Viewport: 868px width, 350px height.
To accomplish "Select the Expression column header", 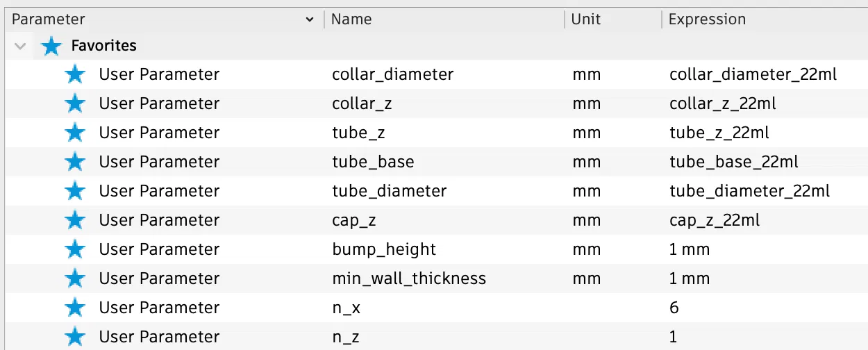I will (x=707, y=19).
